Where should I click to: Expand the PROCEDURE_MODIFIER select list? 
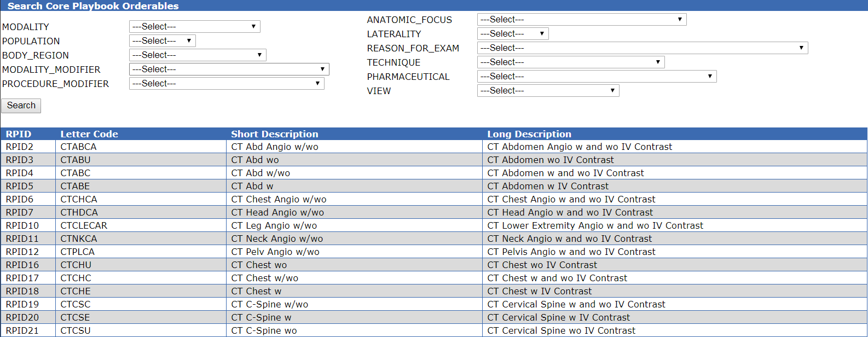(227, 83)
